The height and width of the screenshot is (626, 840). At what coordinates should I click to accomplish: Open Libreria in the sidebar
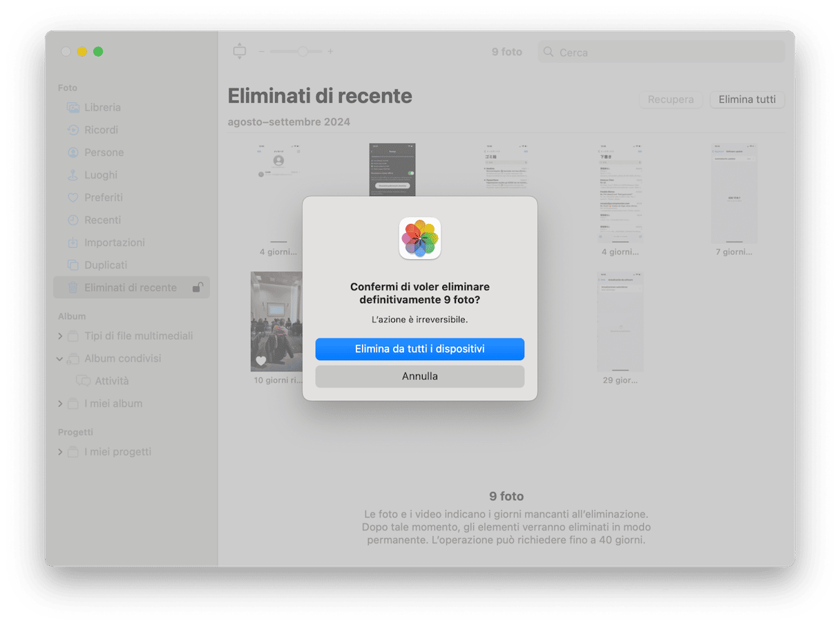[93, 107]
